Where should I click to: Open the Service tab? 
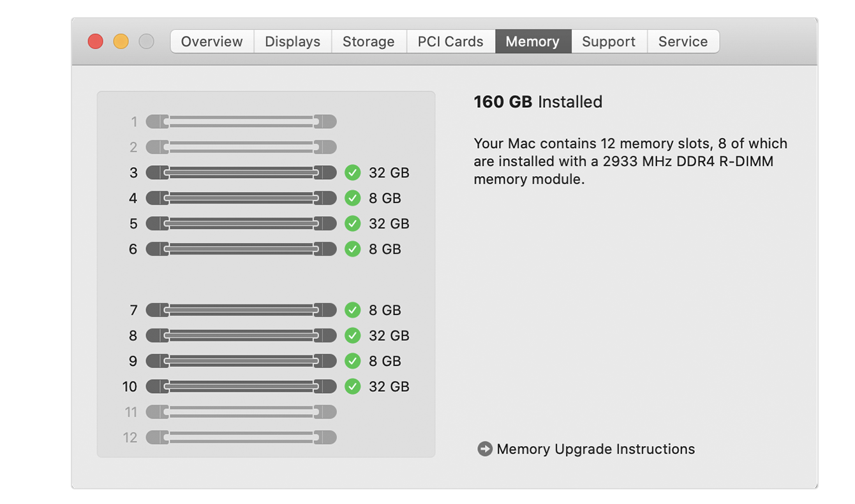coord(683,41)
